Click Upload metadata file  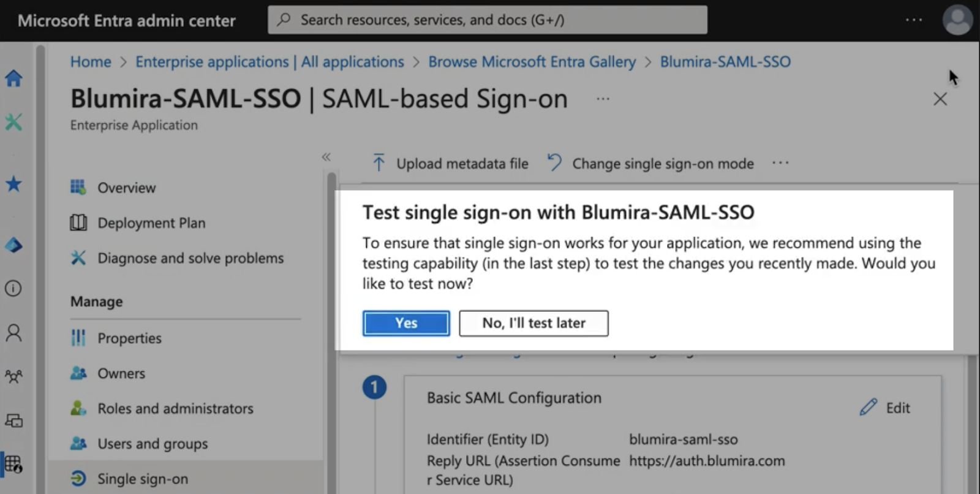[450, 164]
